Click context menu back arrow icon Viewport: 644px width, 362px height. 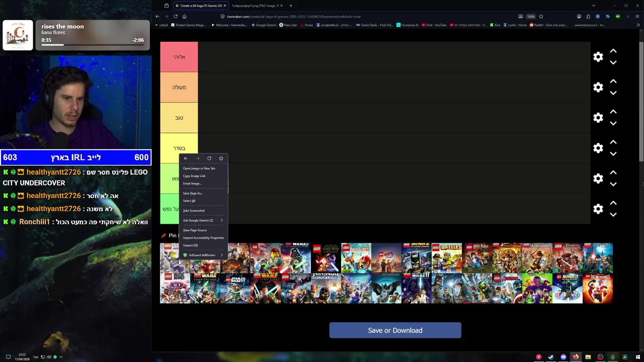[186, 158]
